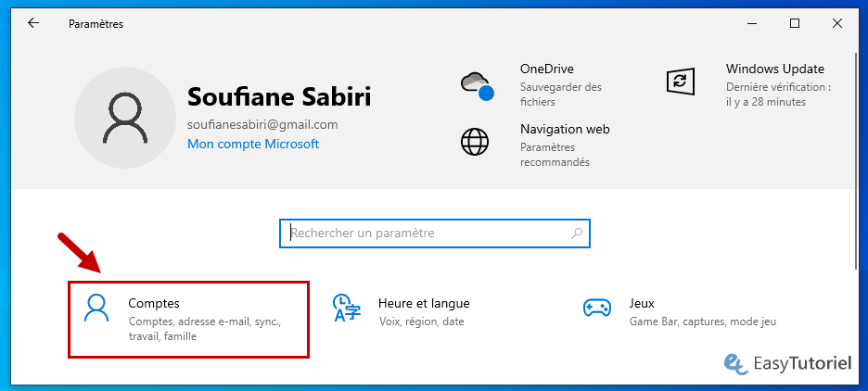Screen dimensions: 868x391
Task: Select the Jeux settings label
Action: click(x=642, y=303)
